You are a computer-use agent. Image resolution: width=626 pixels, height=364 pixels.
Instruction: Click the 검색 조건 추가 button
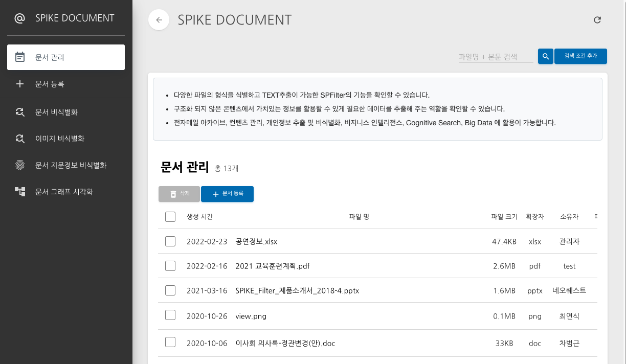(580, 56)
